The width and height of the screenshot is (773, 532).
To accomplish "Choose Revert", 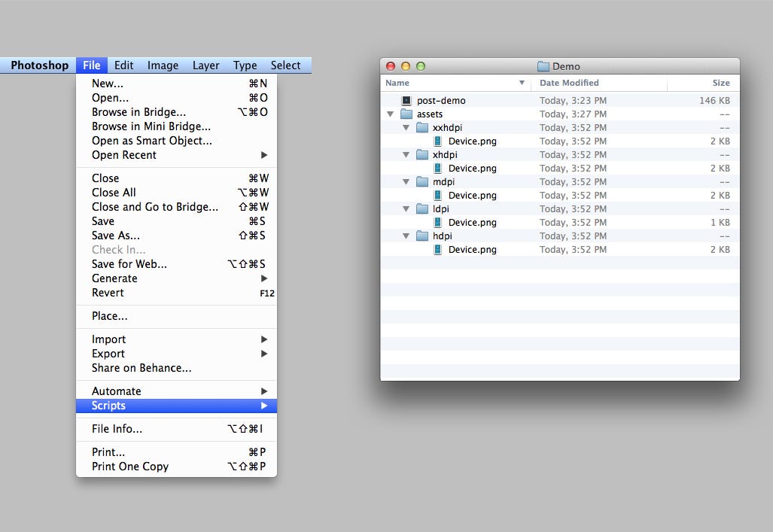I will [x=176, y=293].
